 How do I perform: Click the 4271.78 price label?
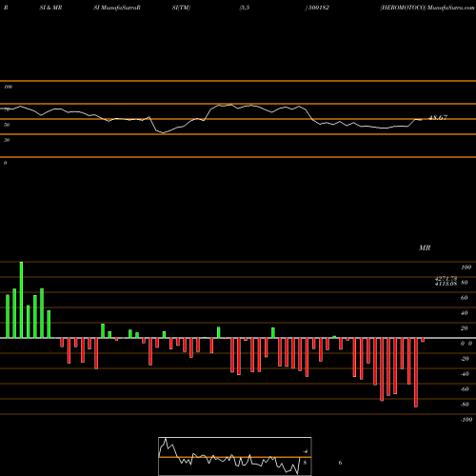(x=446, y=278)
